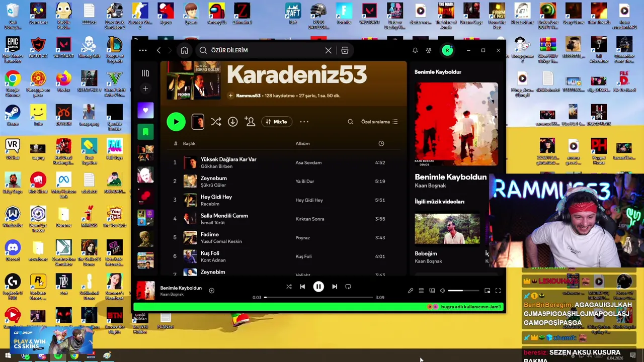
Task: Open the Steam desktop shortcut
Action: pos(13,115)
